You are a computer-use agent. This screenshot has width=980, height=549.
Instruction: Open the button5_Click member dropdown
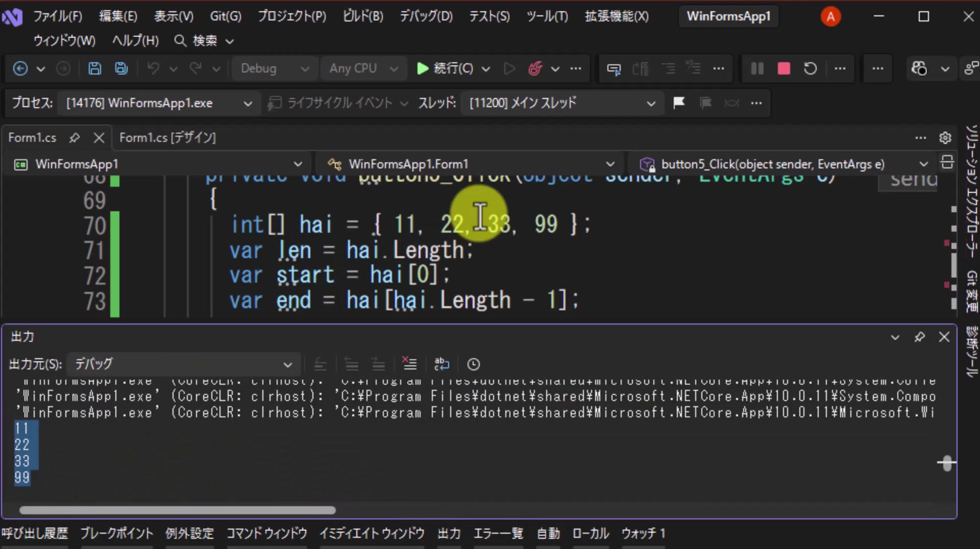coord(783,164)
